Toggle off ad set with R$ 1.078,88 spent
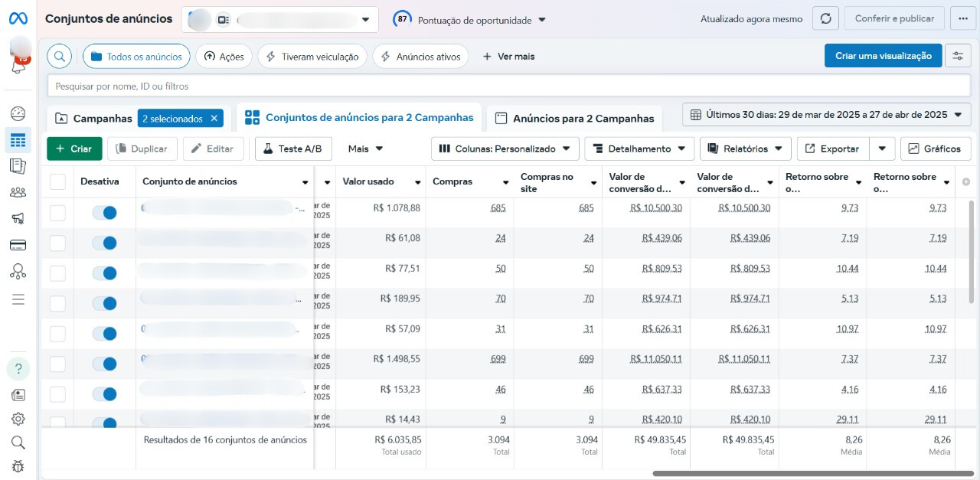The image size is (980, 480). (x=104, y=213)
